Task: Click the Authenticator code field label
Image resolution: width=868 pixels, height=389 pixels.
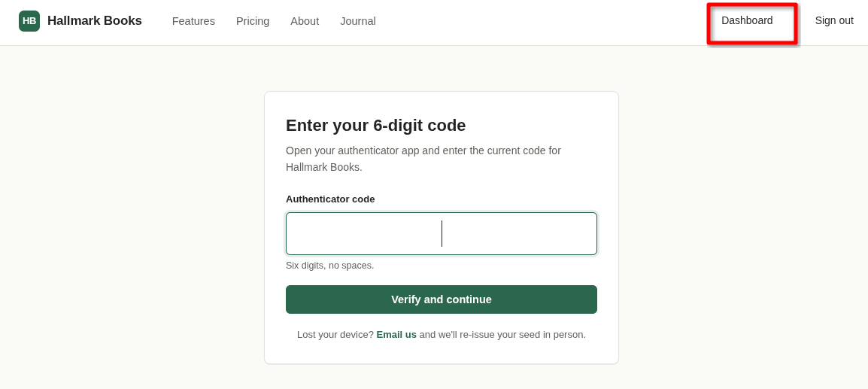Action: pos(330,199)
